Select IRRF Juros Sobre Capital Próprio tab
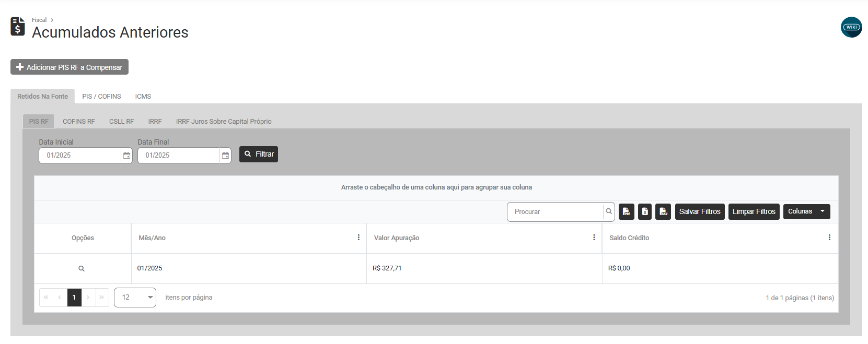Screen dimensions: 868x344 point(224,121)
